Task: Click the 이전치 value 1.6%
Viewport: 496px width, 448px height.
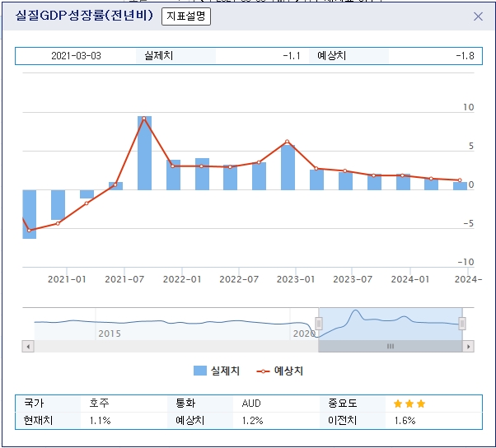Action: click(405, 421)
